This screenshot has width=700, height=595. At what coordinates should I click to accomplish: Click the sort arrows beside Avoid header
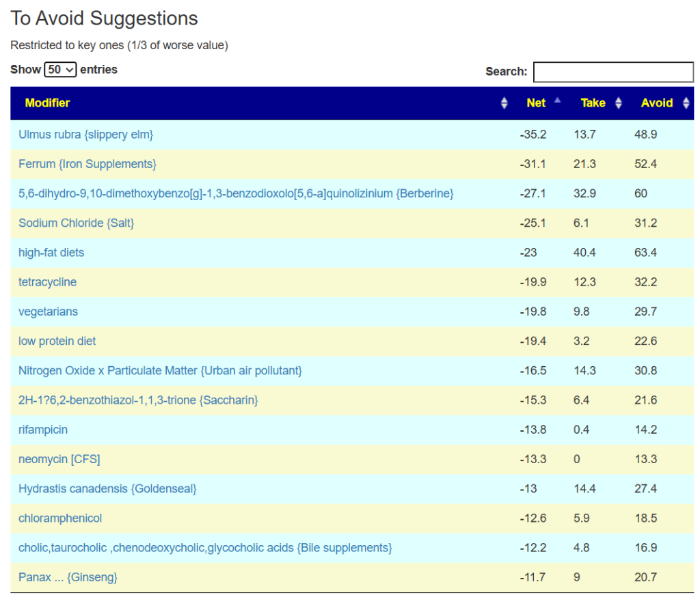pyautogui.click(x=686, y=103)
